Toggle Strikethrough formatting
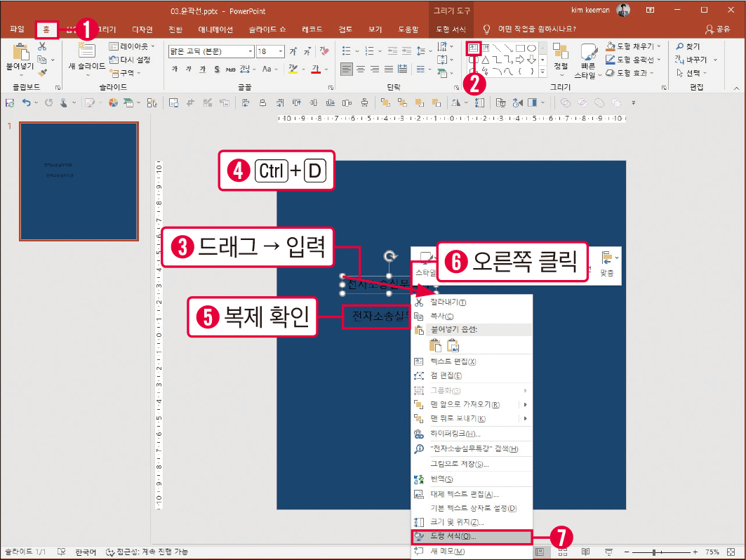The image size is (746, 560). pyautogui.click(x=230, y=69)
